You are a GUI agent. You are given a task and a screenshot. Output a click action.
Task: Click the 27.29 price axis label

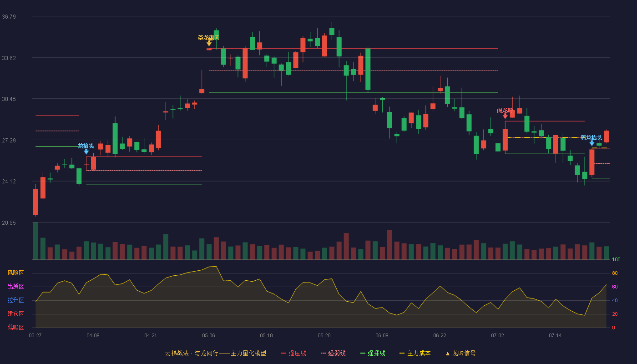(9, 141)
